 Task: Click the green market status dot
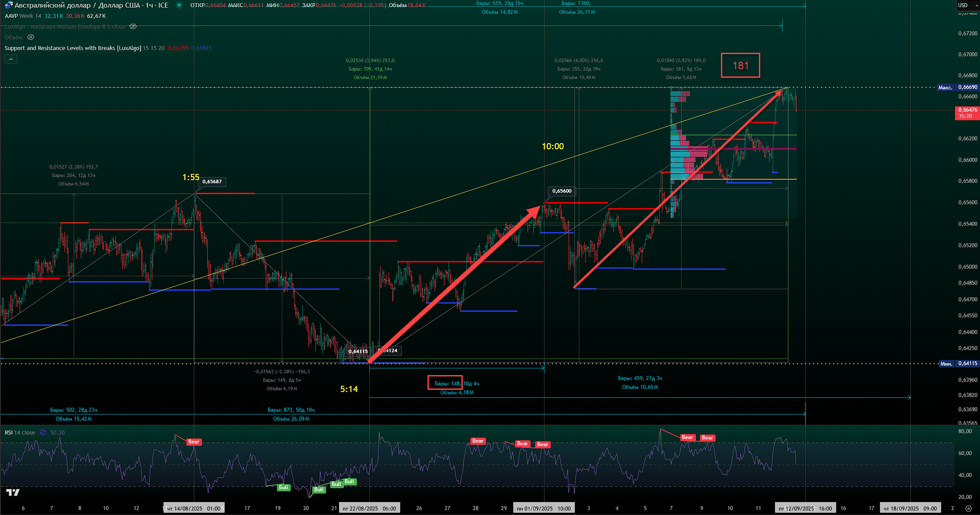tap(179, 5)
